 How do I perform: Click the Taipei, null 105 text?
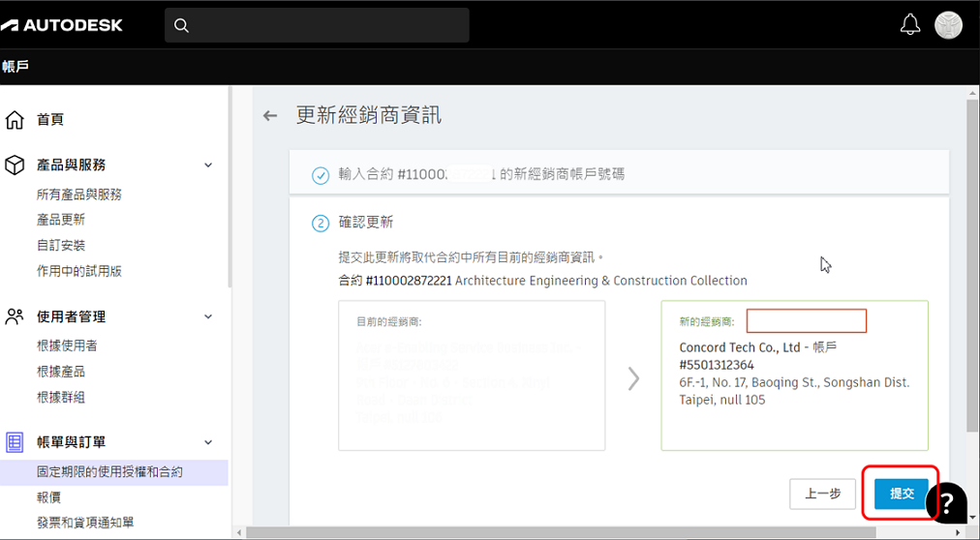[721, 400]
